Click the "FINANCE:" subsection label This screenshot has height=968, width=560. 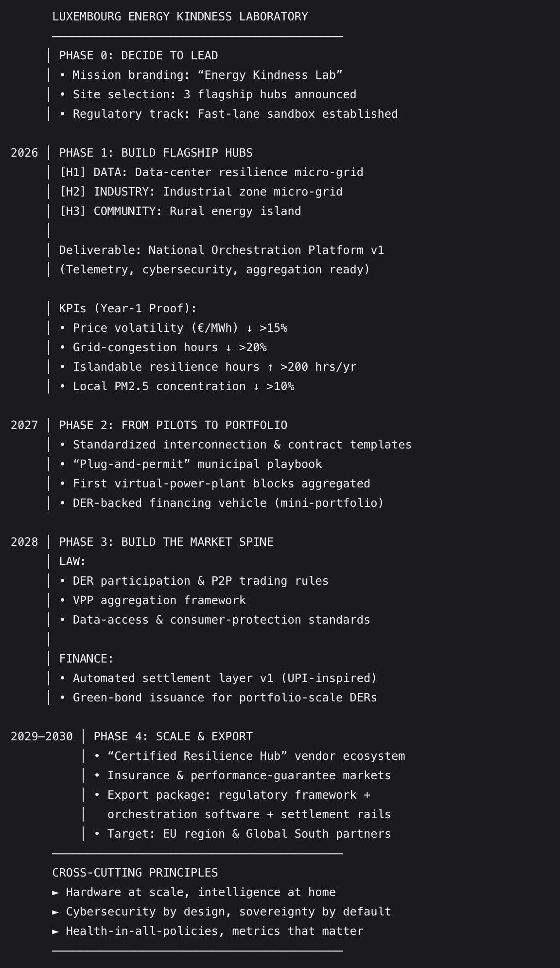coord(86,659)
